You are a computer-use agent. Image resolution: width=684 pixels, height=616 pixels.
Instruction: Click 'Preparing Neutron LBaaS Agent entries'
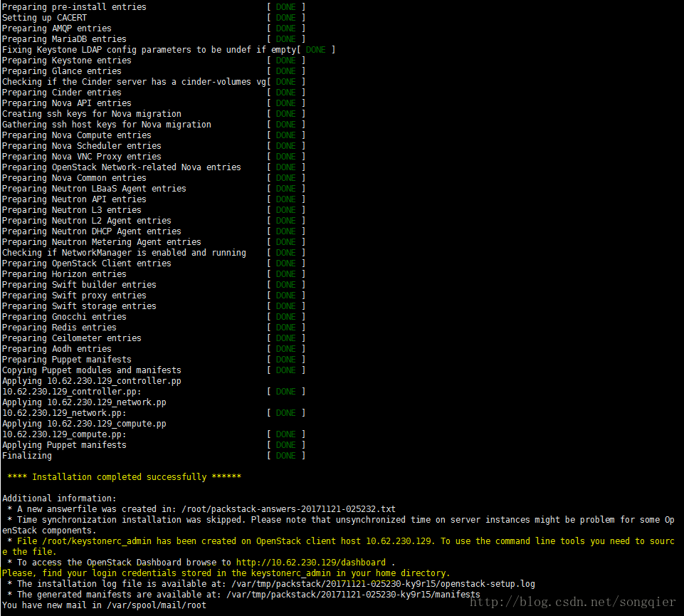94,189
